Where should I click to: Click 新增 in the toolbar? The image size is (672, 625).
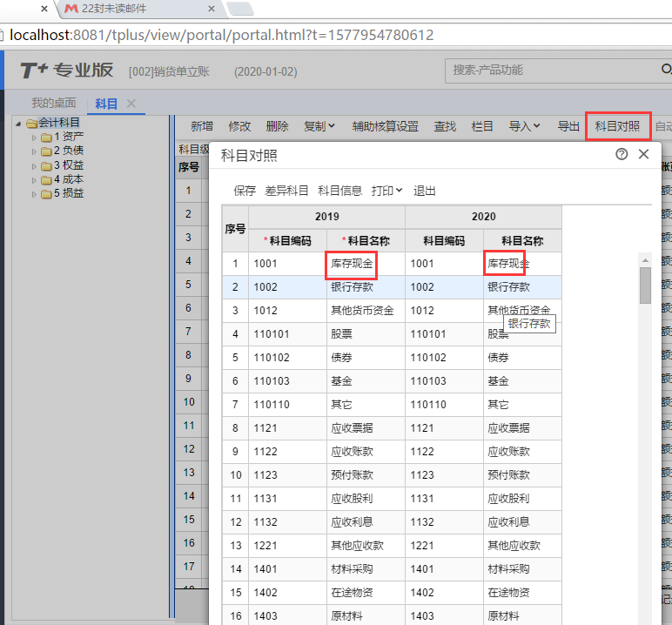click(x=202, y=126)
